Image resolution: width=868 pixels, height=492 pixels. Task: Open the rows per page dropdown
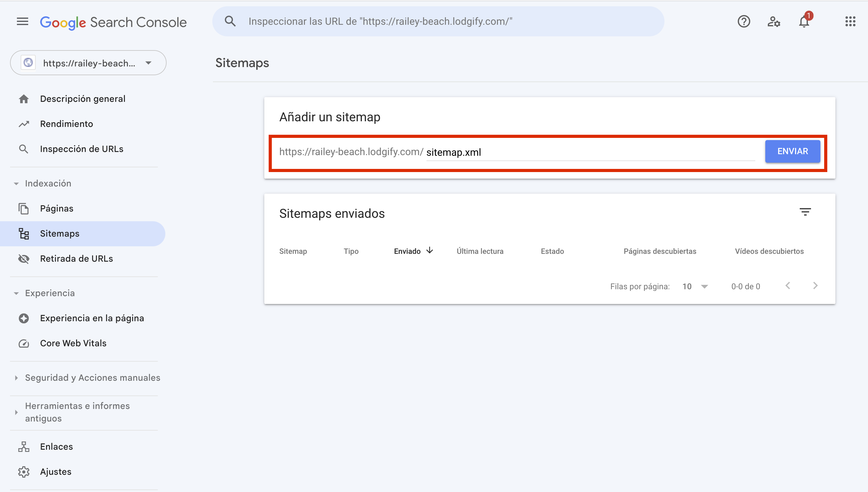pos(695,286)
